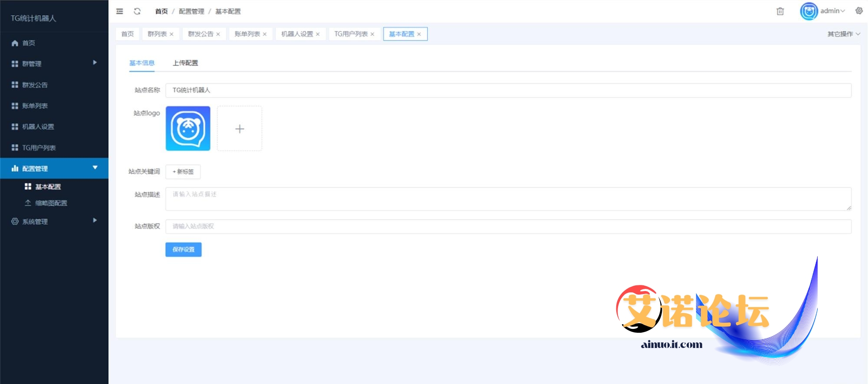Close the 机器人设置 tab

[x=318, y=34]
